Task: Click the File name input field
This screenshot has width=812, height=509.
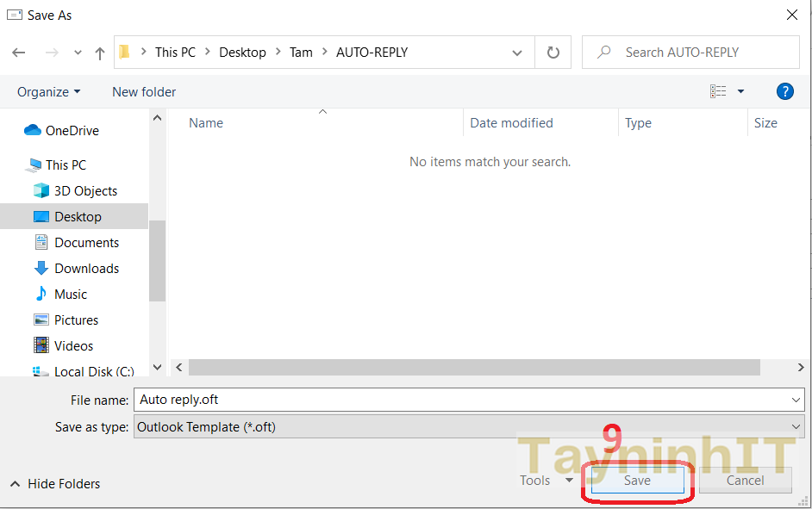Action: point(465,400)
